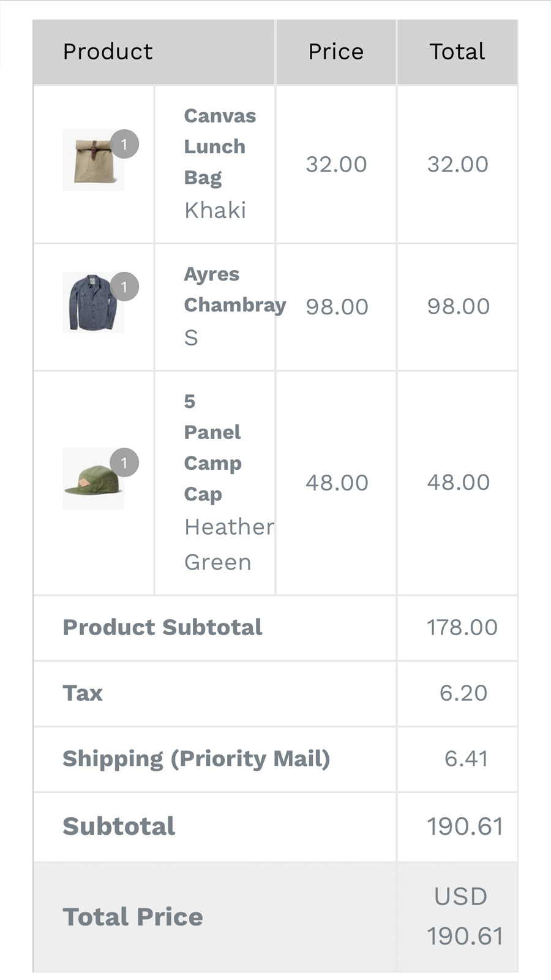Click the Price column header

[335, 51]
